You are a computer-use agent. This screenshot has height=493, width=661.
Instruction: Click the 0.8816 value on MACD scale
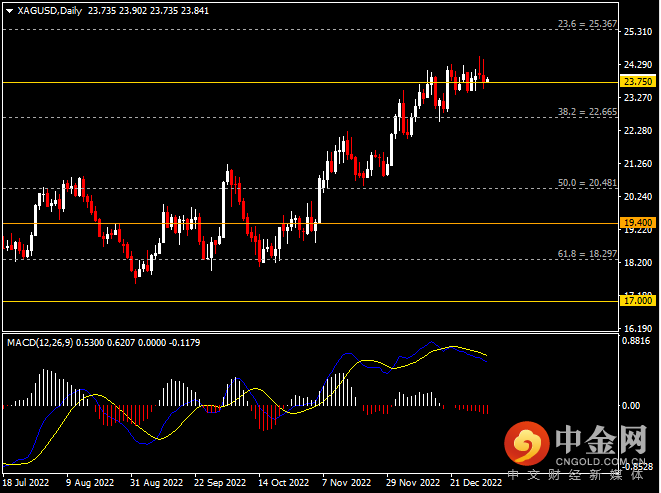635,341
